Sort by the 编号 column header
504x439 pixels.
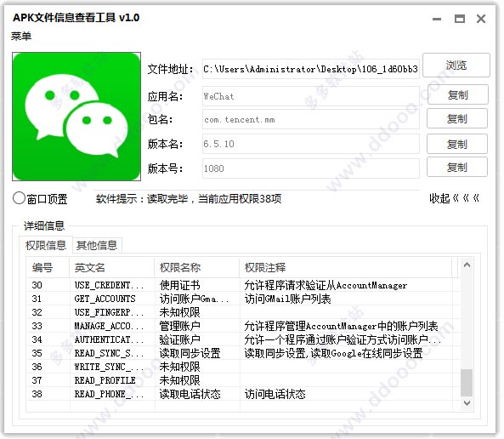pos(48,267)
